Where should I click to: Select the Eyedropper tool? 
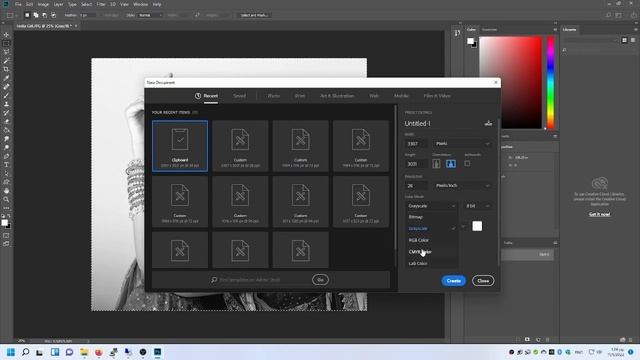point(6,78)
